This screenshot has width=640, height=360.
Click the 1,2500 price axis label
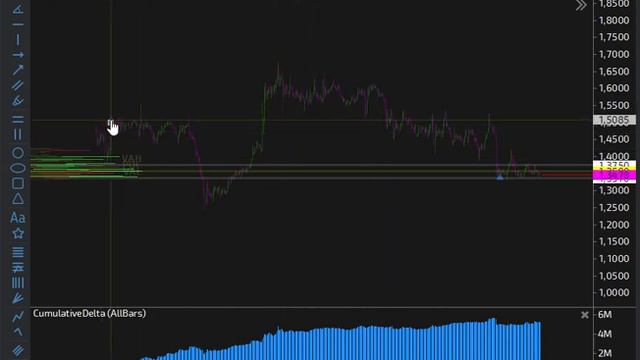[614, 207]
